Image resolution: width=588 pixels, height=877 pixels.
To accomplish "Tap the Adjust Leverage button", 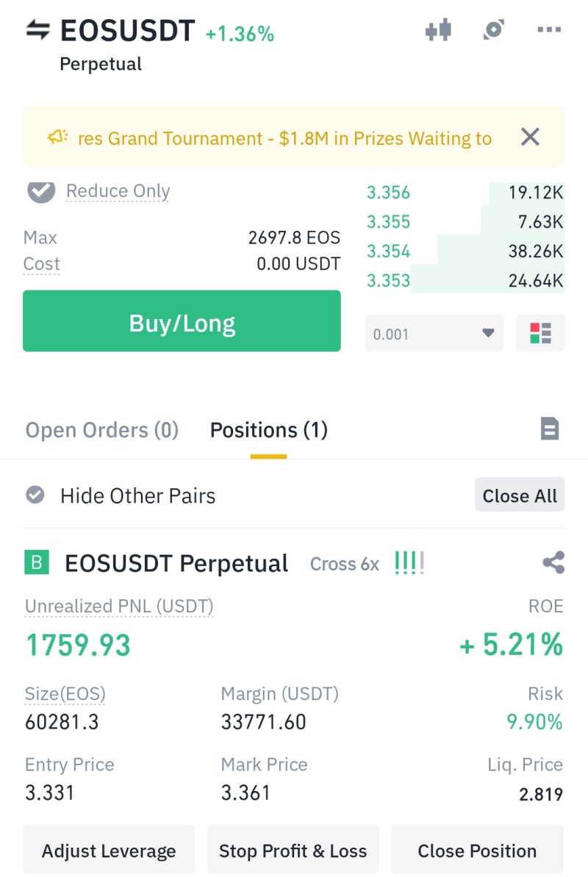I will [x=109, y=851].
